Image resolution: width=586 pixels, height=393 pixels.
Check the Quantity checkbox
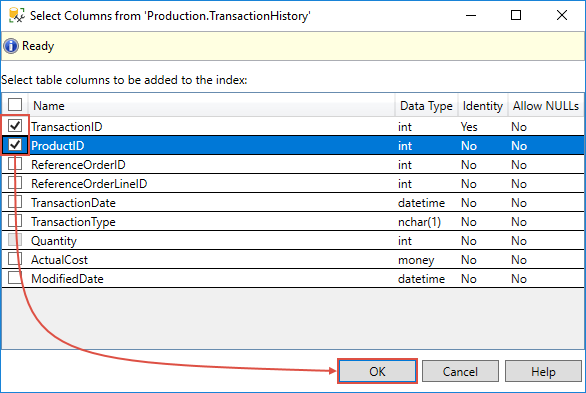[15, 240]
